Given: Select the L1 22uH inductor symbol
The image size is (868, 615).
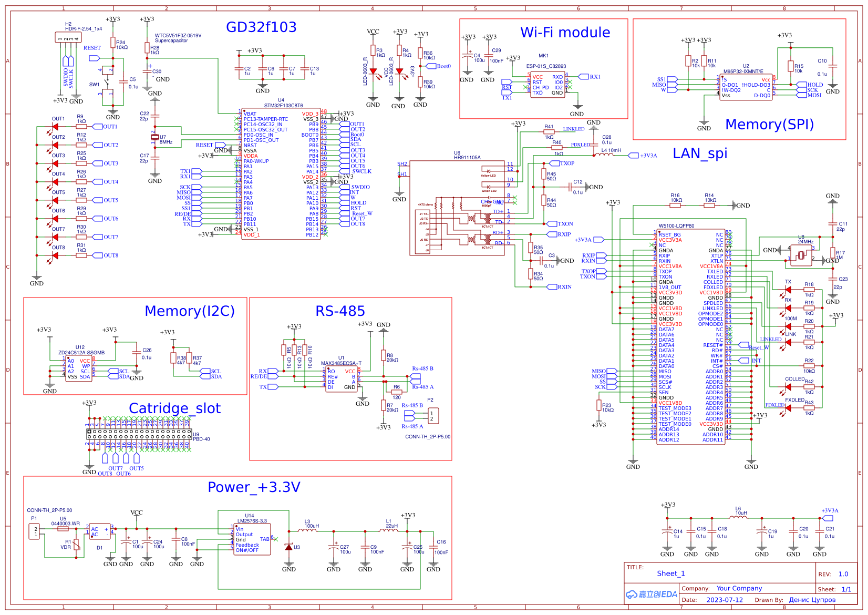Looking at the screenshot, I should (x=388, y=531).
